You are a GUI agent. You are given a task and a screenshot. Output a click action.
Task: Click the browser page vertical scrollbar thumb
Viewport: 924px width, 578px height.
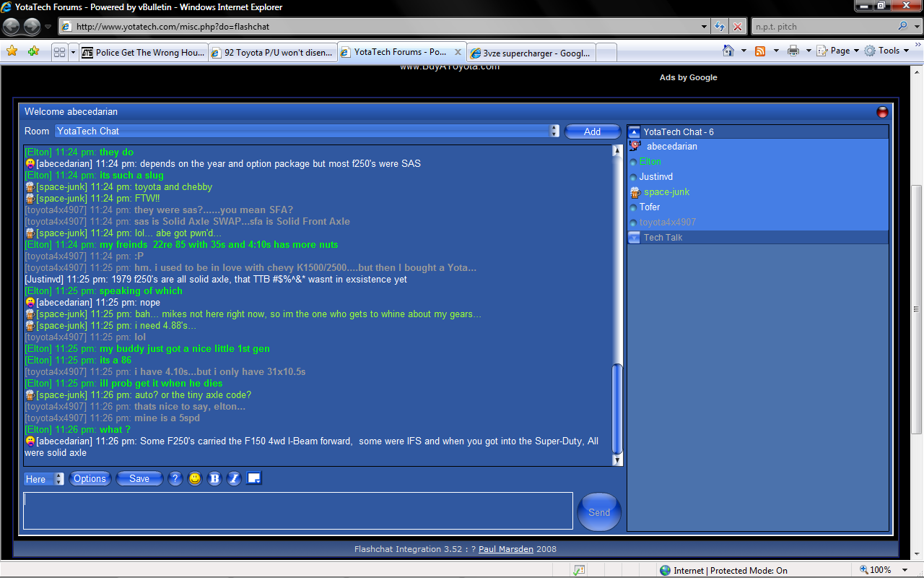(x=918, y=309)
